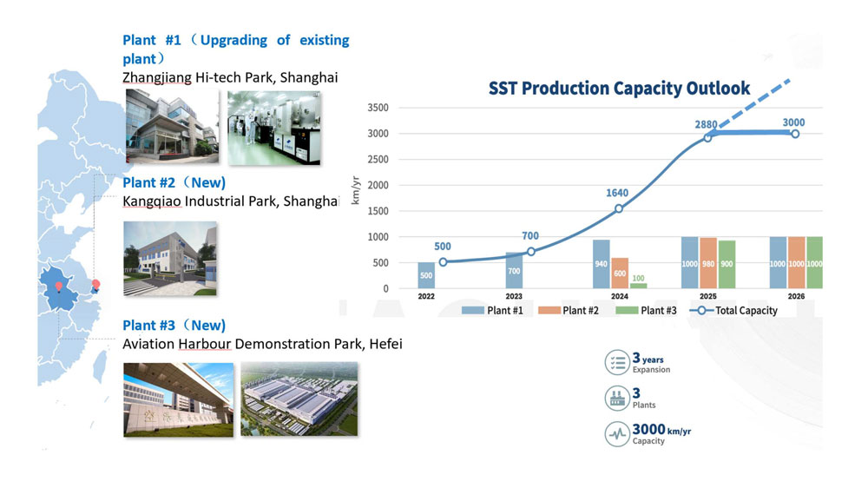Viewport: 868px width, 488px height.
Task: Click the factory icon beside 3 Plants
Action: coord(617,399)
